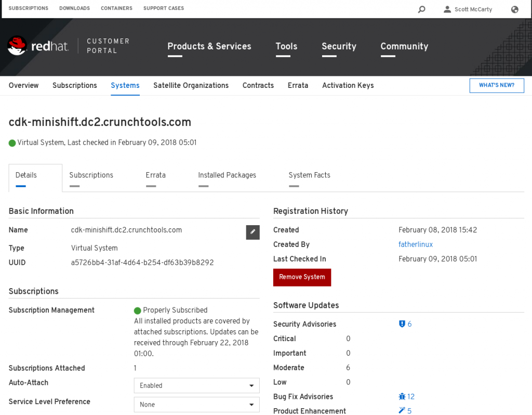Switch to the System Facts tab
Viewport: 532px width, 415px height.
[309, 175]
